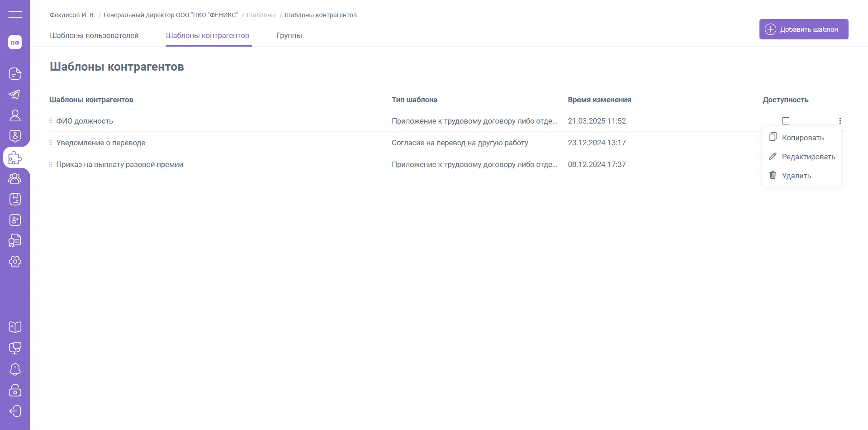Open the single user profile sidebar icon
Image resolution: width=868 pixels, height=430 pixels.
15,115
